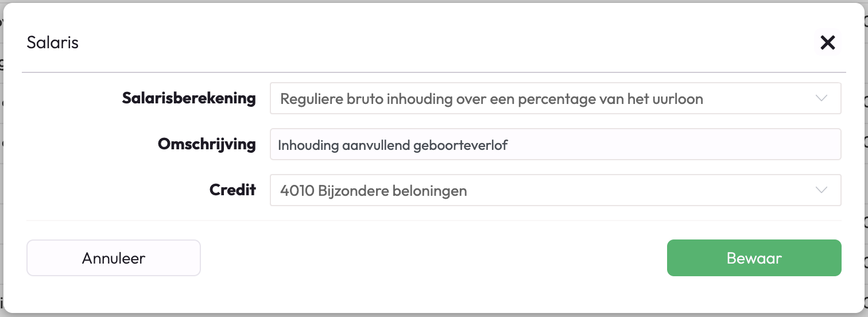Click the Salarisberekening field label
This screenshot has height=317, width=868.
[189, 98]
